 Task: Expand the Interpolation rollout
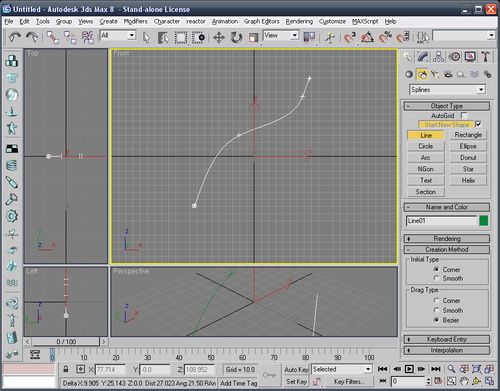point(447,350)
